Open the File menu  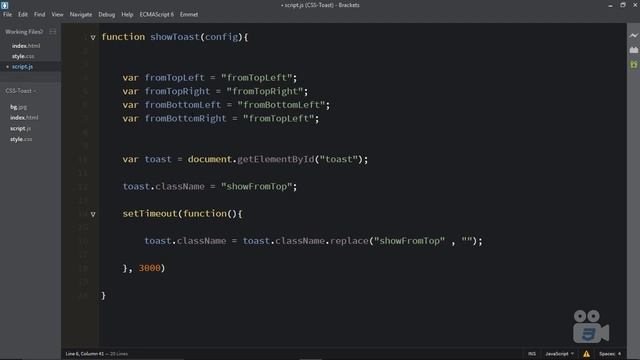7,14
